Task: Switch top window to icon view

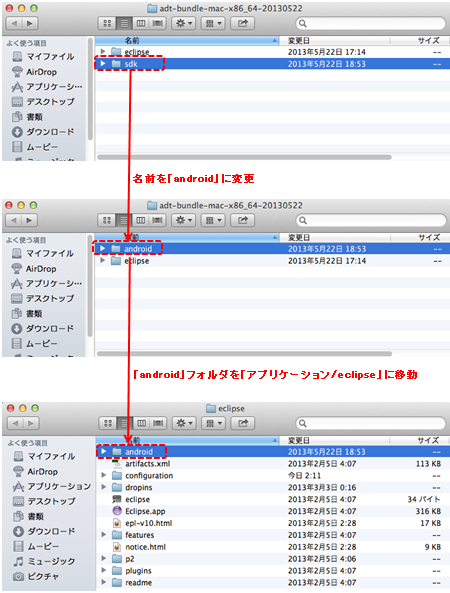Action: [x=107, y=23]
